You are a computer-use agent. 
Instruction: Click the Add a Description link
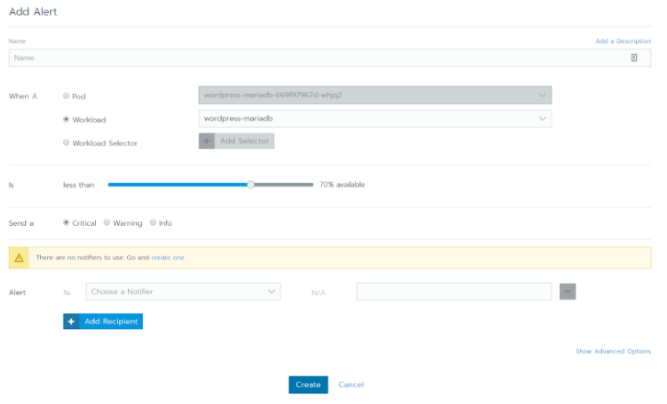pos(623,41)
